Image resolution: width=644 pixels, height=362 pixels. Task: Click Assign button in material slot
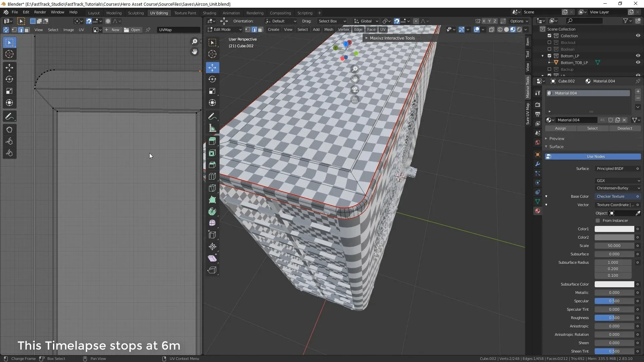pos(560,128)
